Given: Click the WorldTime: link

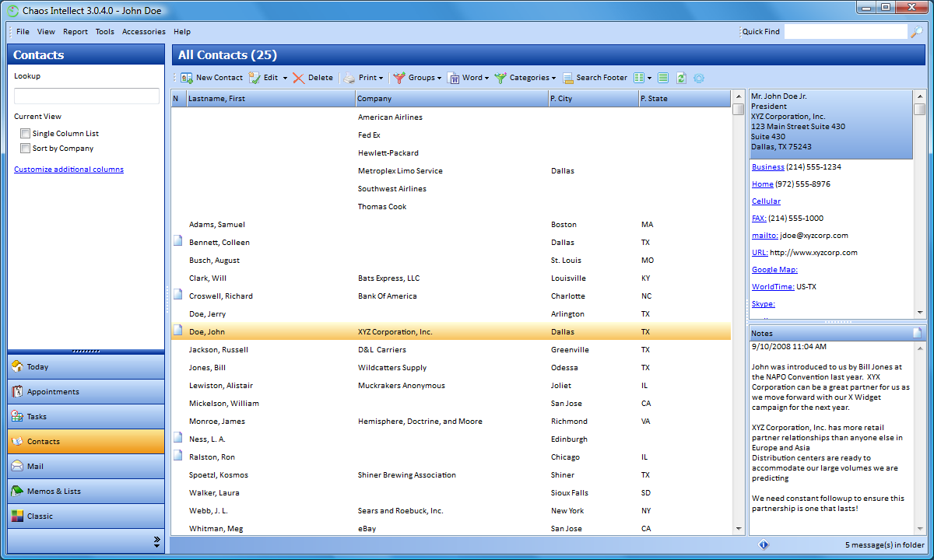Looking at the screenshot, I should pos(773,287).
